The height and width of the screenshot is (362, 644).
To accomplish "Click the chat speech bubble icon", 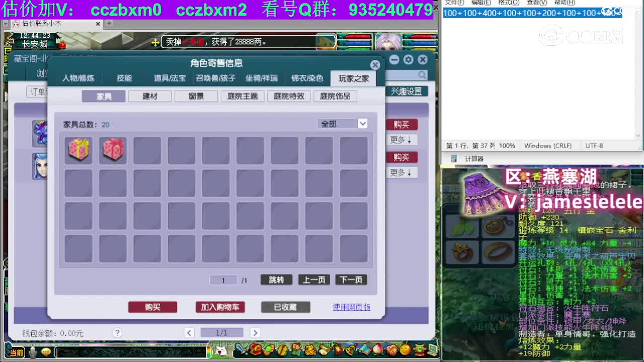I will 47,352.
